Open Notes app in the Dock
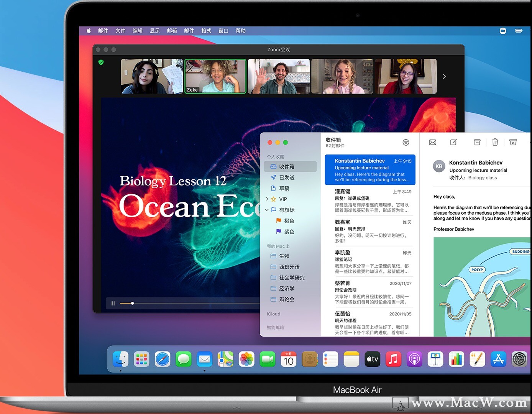The image size is (532, 414). coord(351,359)
